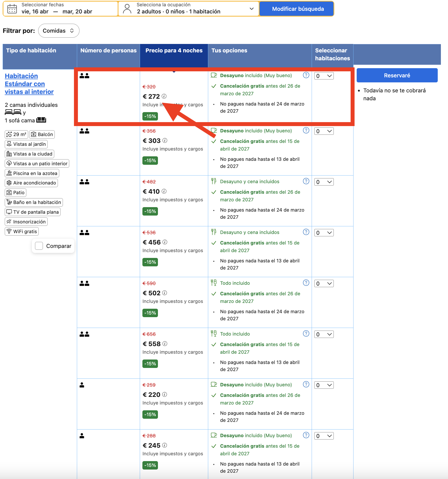448x479 pixels.
Task: Open room quantity dropdown for € 303 row
Action: click(x=324, y=131)
